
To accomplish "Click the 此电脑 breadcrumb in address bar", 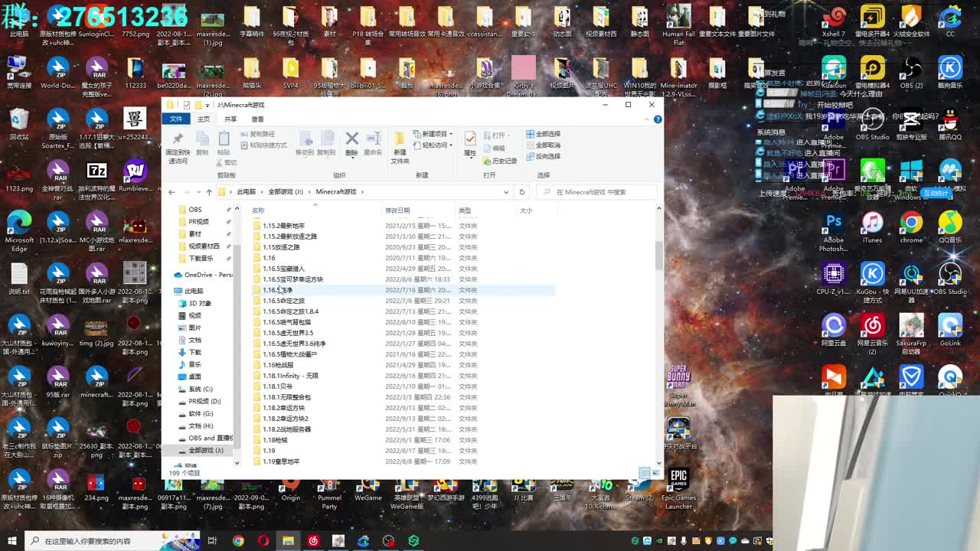I will (x=247, y=192).
